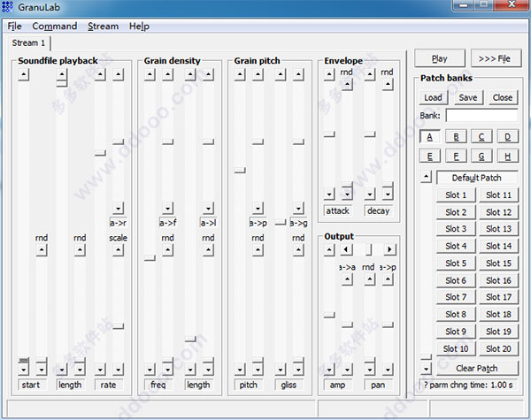Viewport: 531px width, 420px height.
Task: Click up arrow of grain pitch slider
Action: coord(240,74)
